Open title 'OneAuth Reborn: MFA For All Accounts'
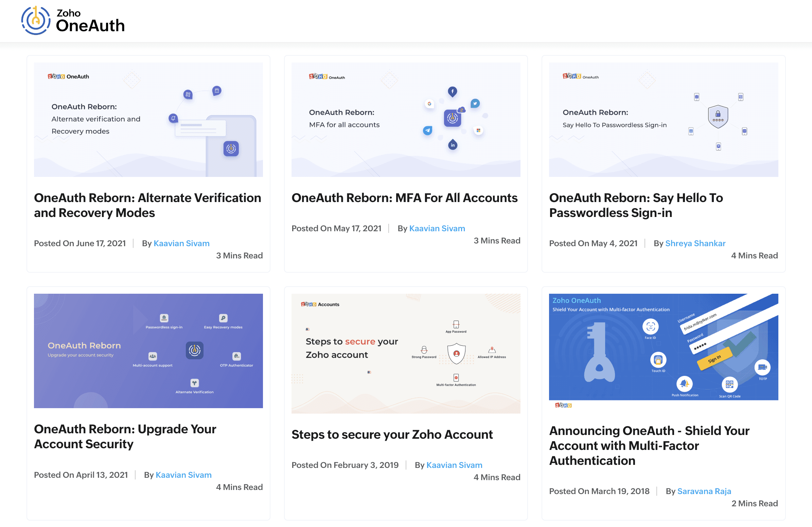Screen dimensions: 812x527 [405, 198]
